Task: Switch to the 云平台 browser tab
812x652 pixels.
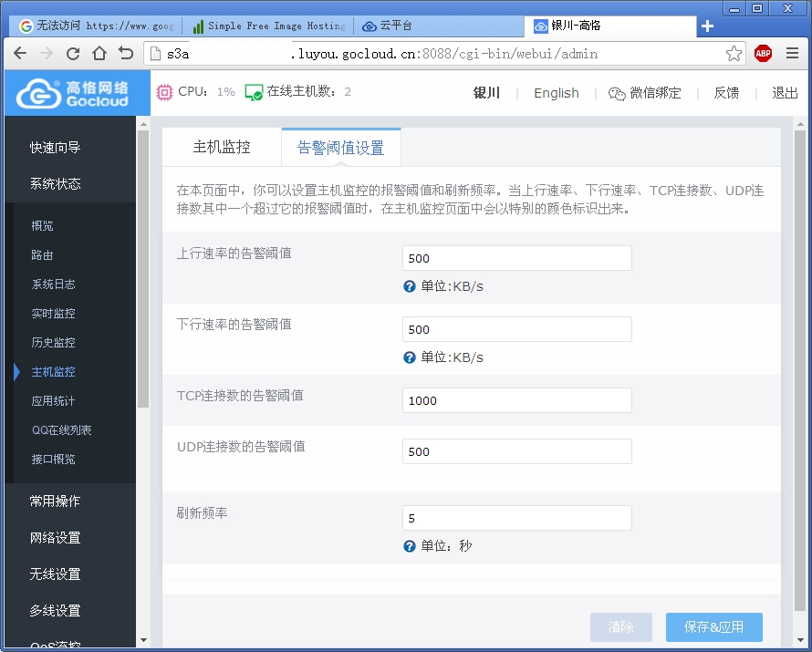Action: click(x=439, y=26)
